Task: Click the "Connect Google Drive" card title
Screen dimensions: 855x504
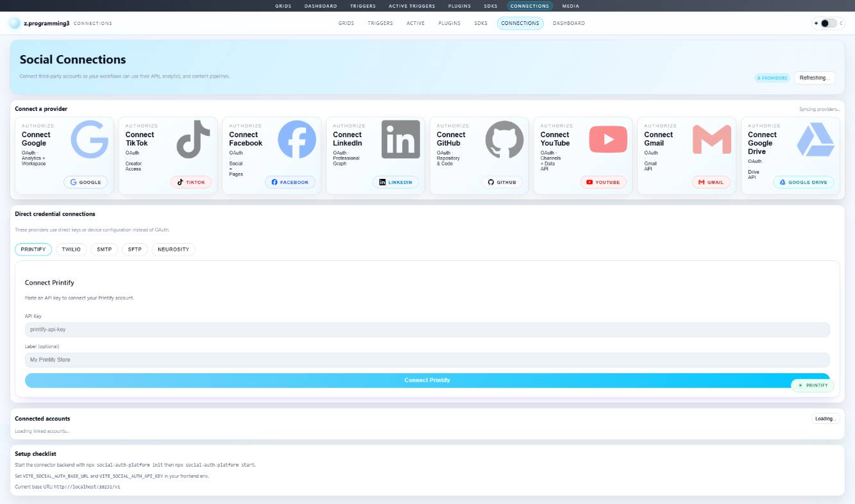Action: [x=762, y=143]
